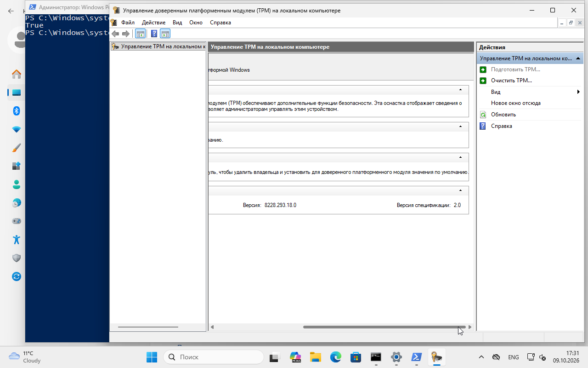Viewport: 588px width, 368px height.
Task: Open the Справка menu in the menu bar
Action: [220, 23]
